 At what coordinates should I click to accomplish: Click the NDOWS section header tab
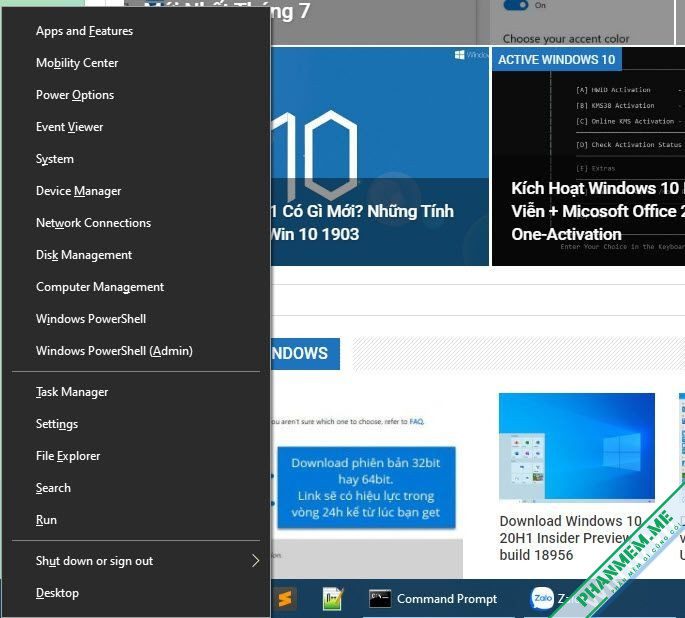click(305, 353)
